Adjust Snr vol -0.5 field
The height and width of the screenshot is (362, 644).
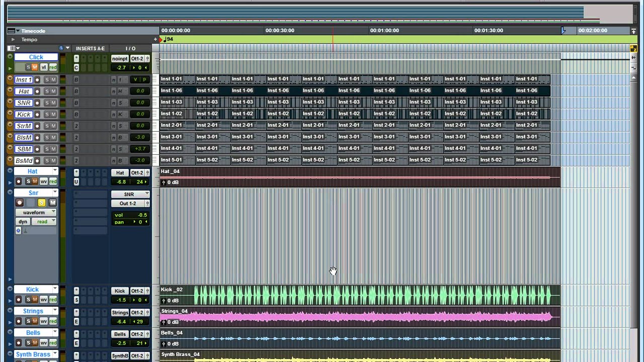tap(130, 215)
